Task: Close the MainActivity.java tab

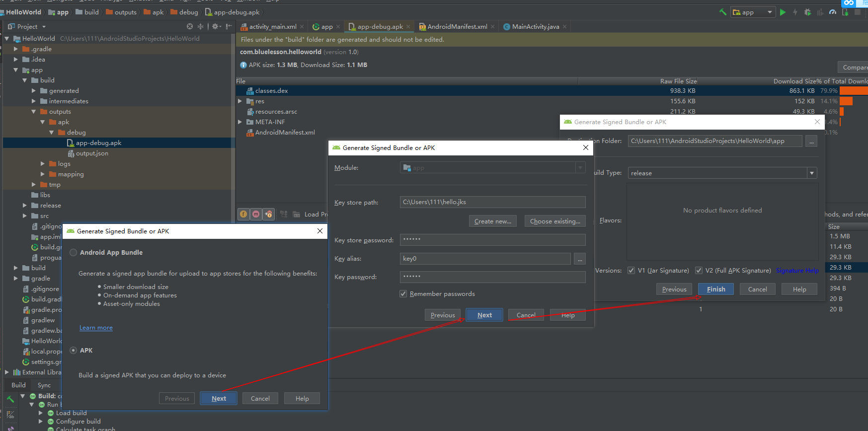Action: coord(564,27)
